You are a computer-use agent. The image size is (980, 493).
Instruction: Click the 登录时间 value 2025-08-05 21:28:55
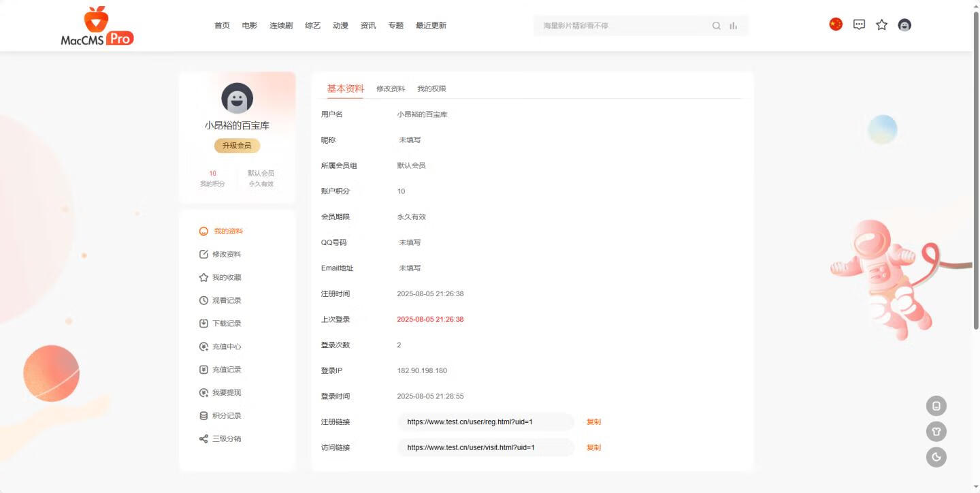pos(430,396)
